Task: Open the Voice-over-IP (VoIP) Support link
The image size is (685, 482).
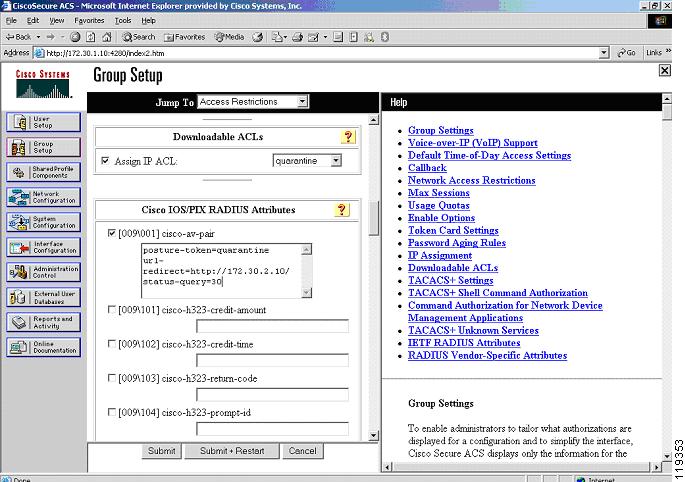Action: 473,143
